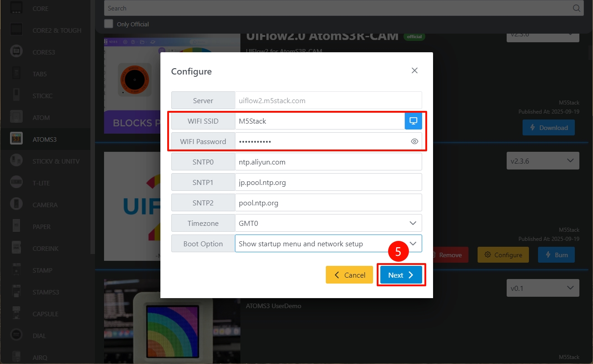Close the Configure dialog
593x364 pixels.
click(414, 70)
